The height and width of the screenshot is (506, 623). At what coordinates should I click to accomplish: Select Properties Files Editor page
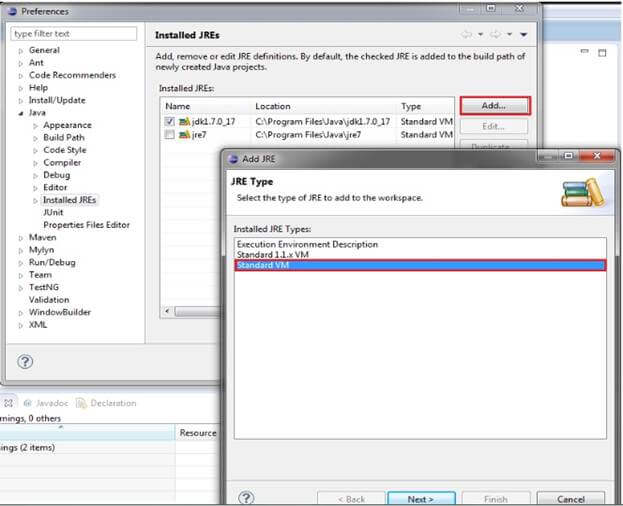(x=86, y=225)
